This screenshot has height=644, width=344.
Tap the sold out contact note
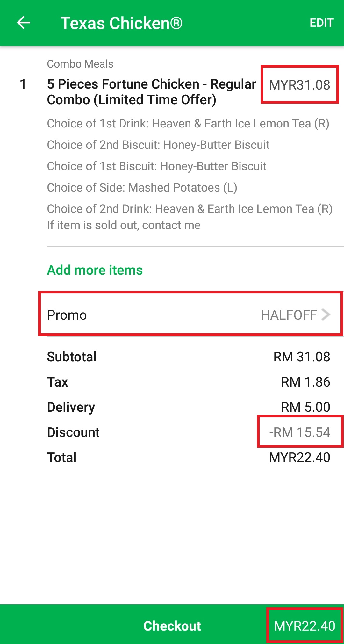(x=124, y=225)
